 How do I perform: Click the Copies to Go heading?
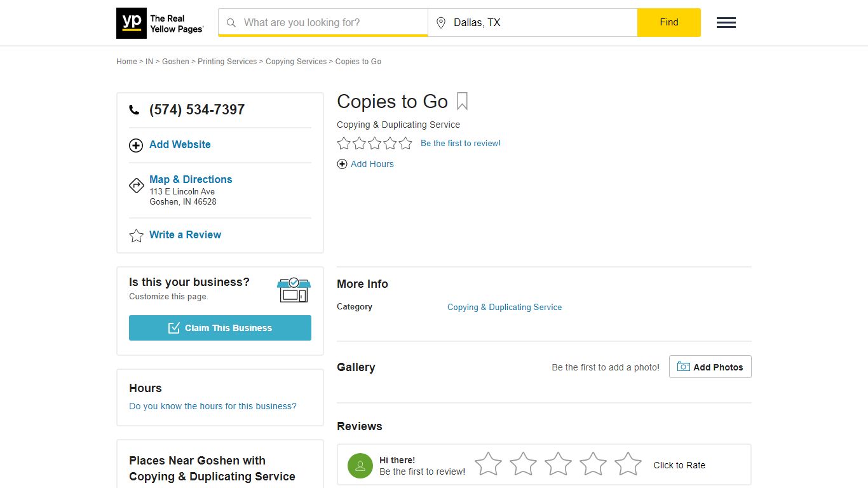click(392, 102)
